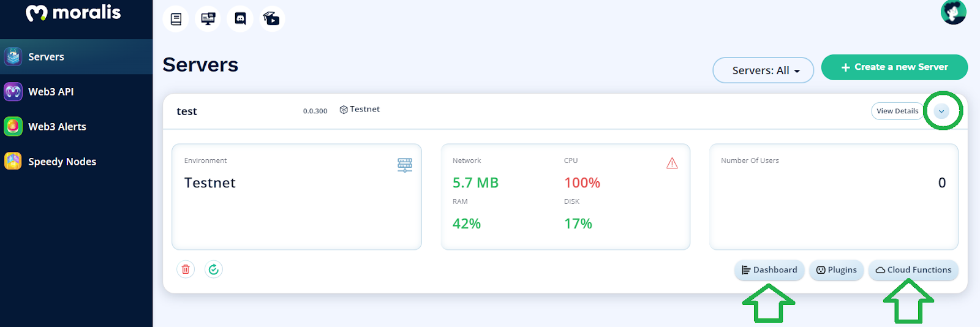Click the server name test

(187, 111)
